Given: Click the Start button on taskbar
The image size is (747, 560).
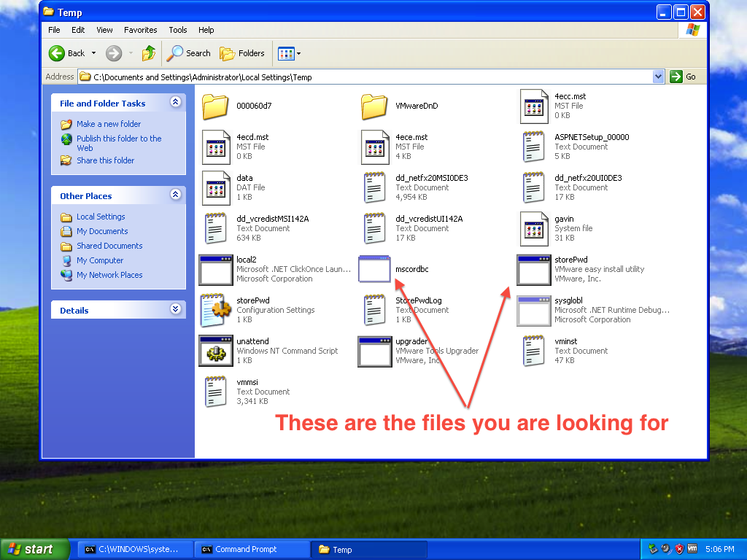Looking at the screenshot, I should [34, 549].
